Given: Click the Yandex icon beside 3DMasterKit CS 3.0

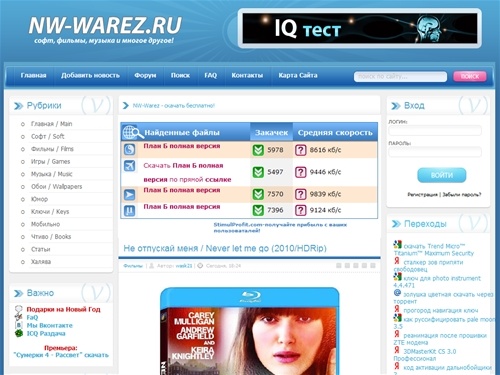Looking at the screenshot, I should tap(397, 350).
